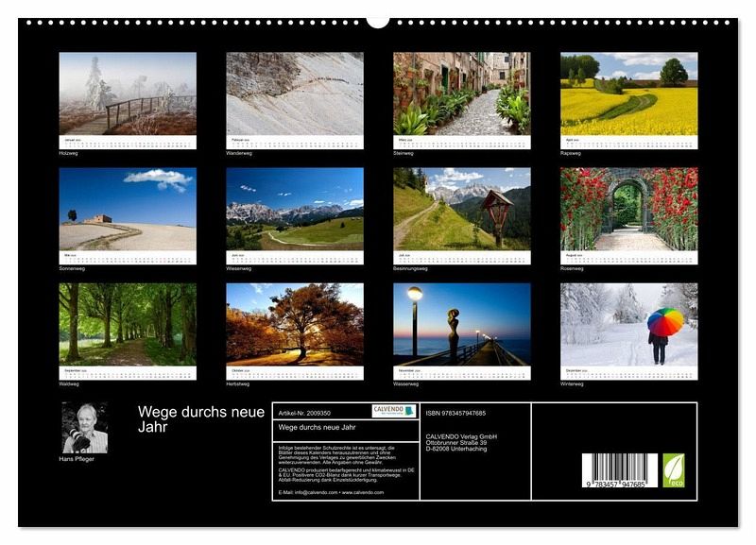Click the Dezember date strip under the Winterweg photo

click(628, 373)
